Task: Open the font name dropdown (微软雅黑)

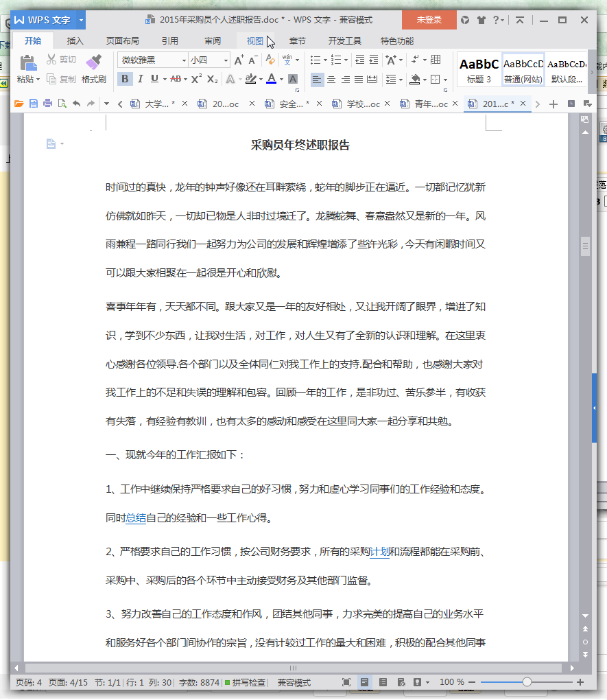Action: (183, 60)
